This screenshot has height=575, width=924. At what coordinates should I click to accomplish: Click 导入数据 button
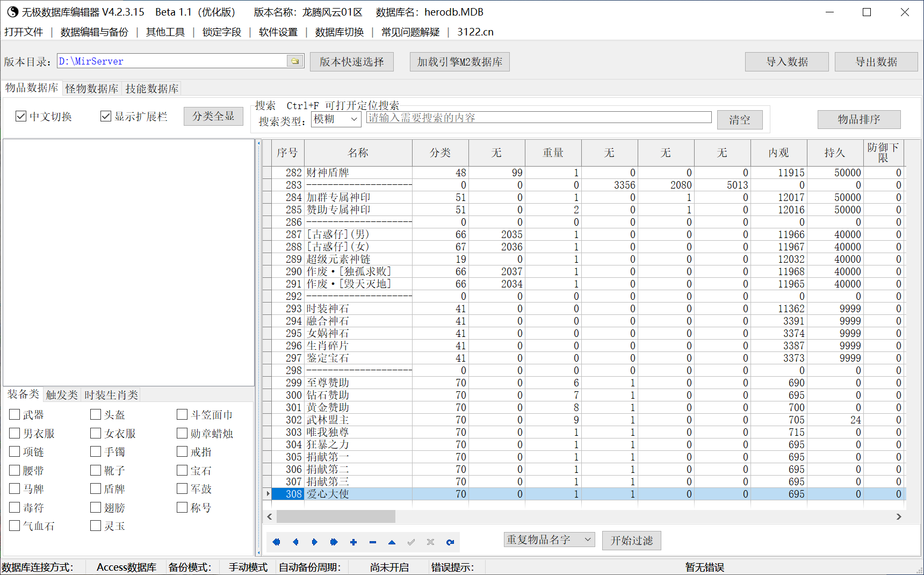tap(787, 62)
